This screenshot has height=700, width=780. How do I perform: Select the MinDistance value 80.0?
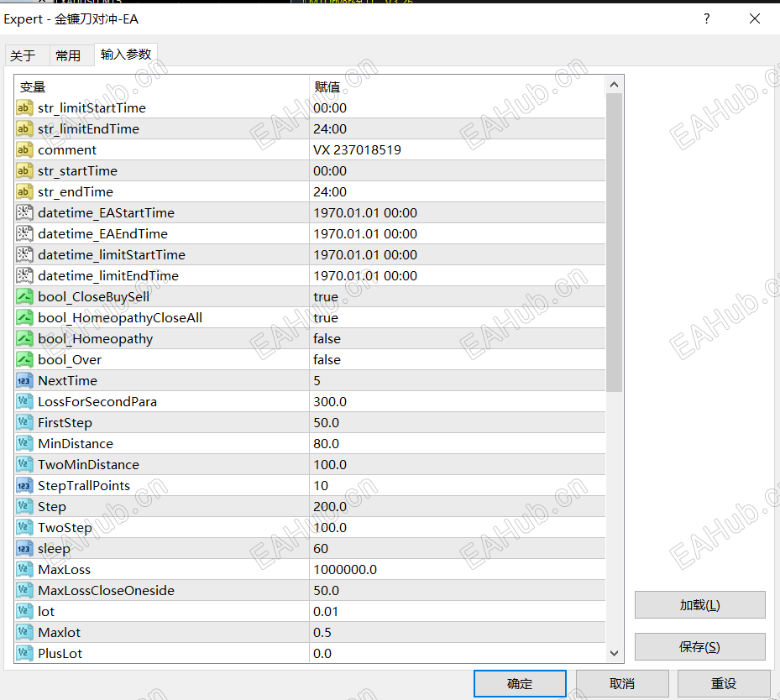pos(327,443)
